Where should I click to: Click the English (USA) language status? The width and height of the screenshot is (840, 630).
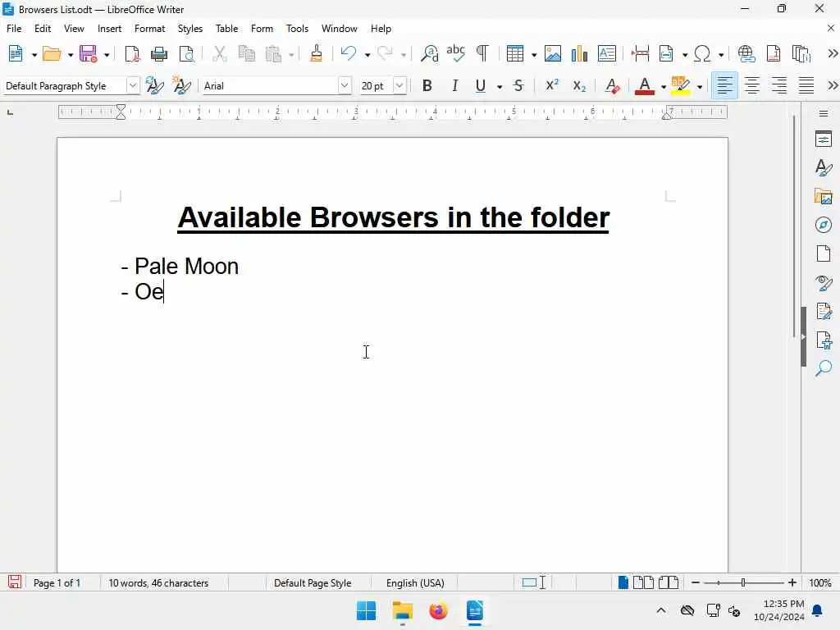(x=415, y=583)
